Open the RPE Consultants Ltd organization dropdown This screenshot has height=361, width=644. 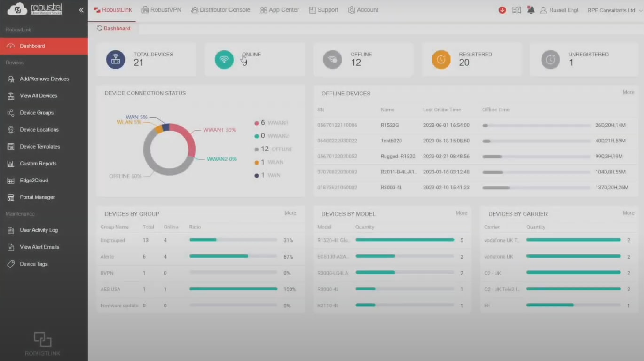(x=615, y=10)
